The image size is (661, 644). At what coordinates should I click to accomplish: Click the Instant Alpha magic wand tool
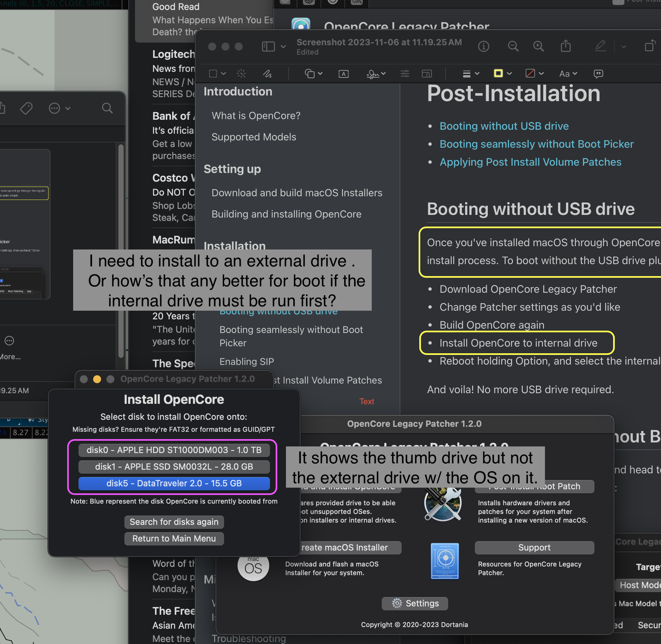(241, 74)
